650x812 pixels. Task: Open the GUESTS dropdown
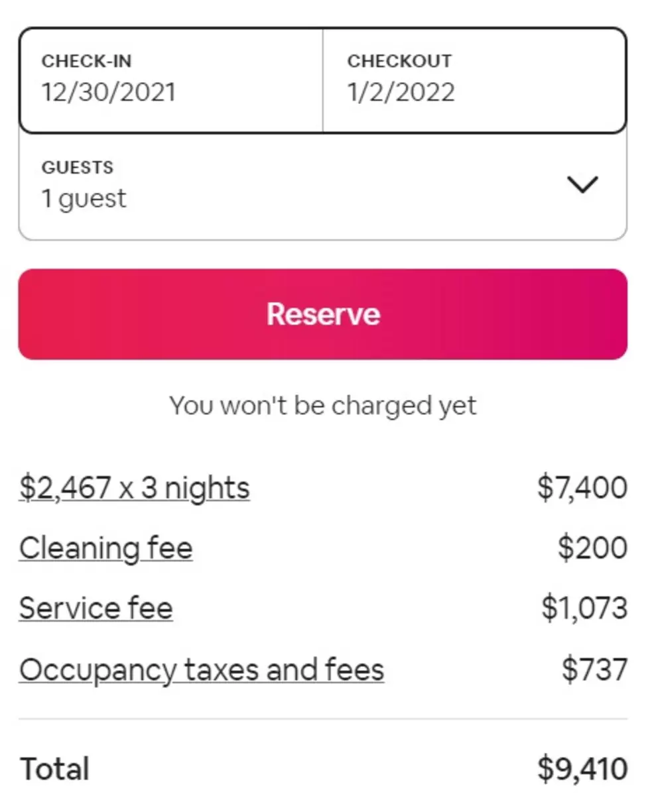click(323, 186)
